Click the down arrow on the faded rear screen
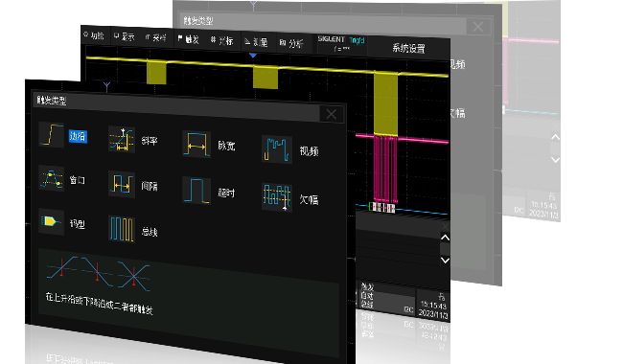Screen dimensions: 623x364 tap(556, 160)
